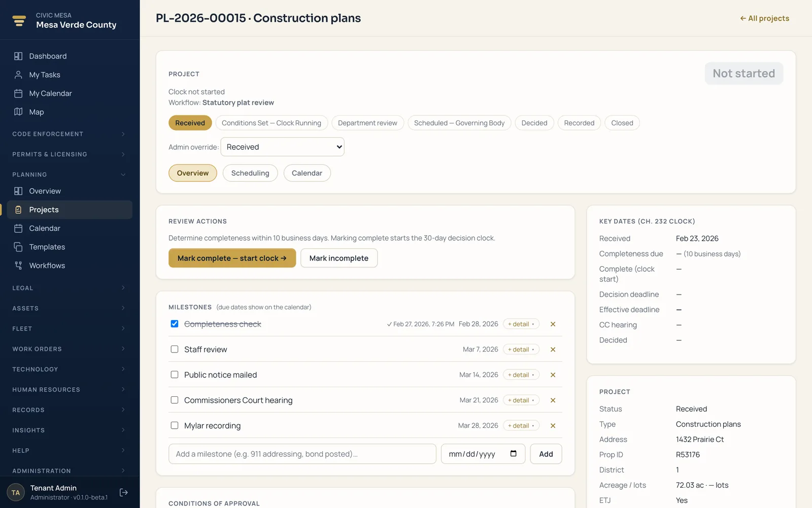Expand the Help section
812x508 pixels.
click(x=70, y=451)
